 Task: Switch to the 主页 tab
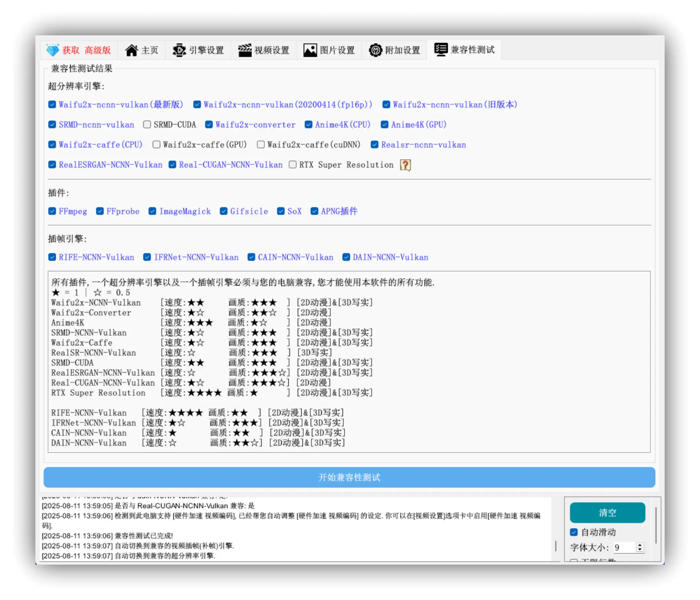click(141, 50)
